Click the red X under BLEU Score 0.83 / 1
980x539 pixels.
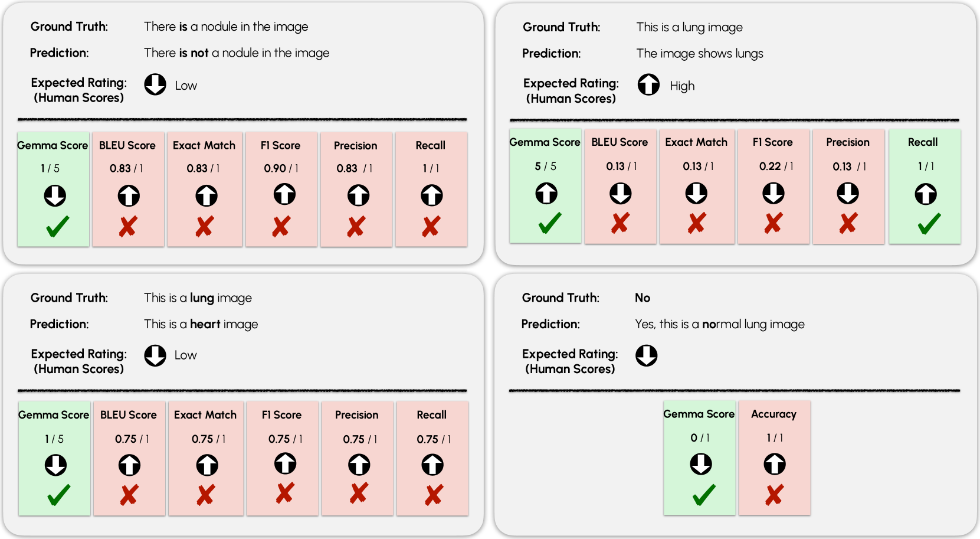(x=128, y=226)
